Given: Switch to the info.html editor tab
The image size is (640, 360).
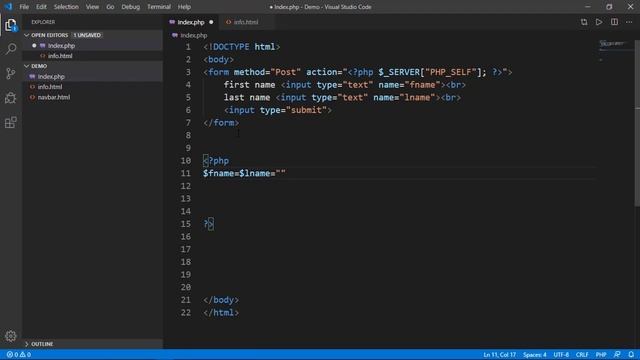Looking at the screenshot, I should point(246,22).
